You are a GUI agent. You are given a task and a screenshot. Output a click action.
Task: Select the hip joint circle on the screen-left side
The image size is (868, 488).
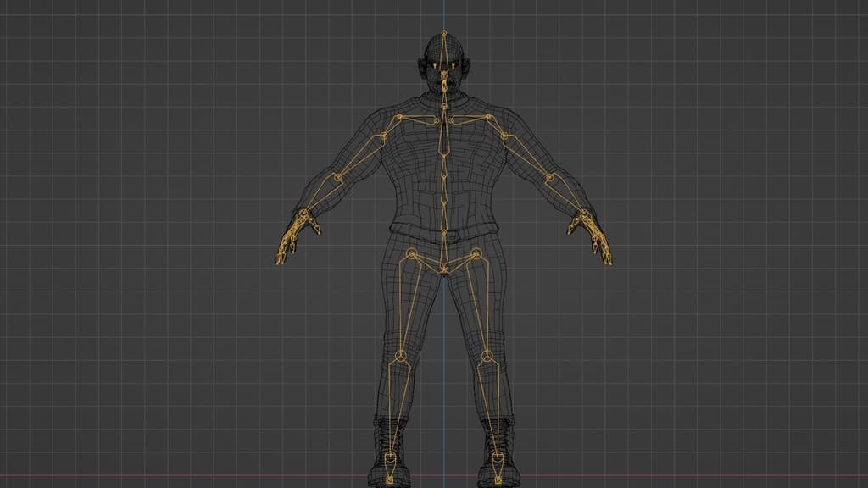412,253
